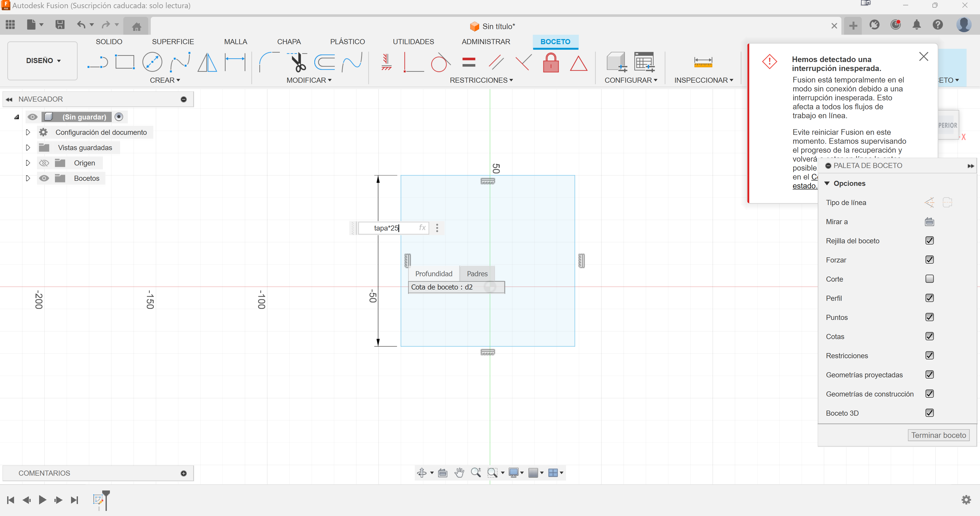Select the Spline tool
Image resolution: width=980 pixels, height=516 pixels.
(x=180, y=62)
